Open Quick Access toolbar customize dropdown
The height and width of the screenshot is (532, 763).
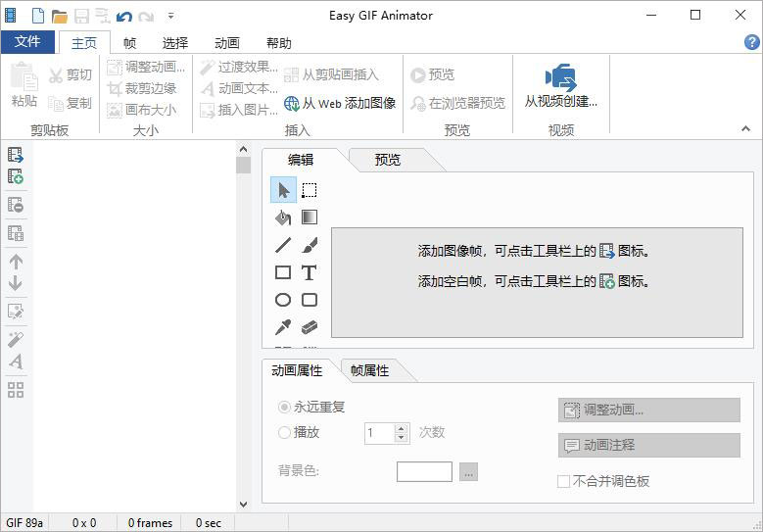pos(170,16)
